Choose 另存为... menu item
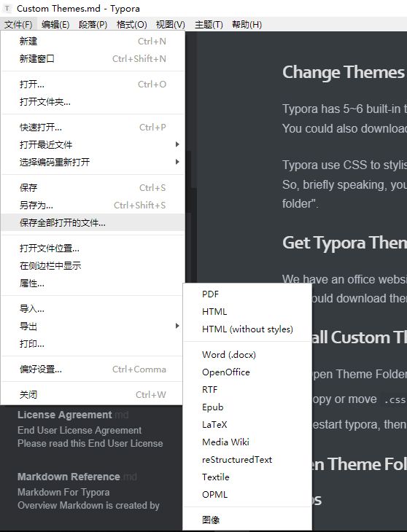 (x=93, y=206)
